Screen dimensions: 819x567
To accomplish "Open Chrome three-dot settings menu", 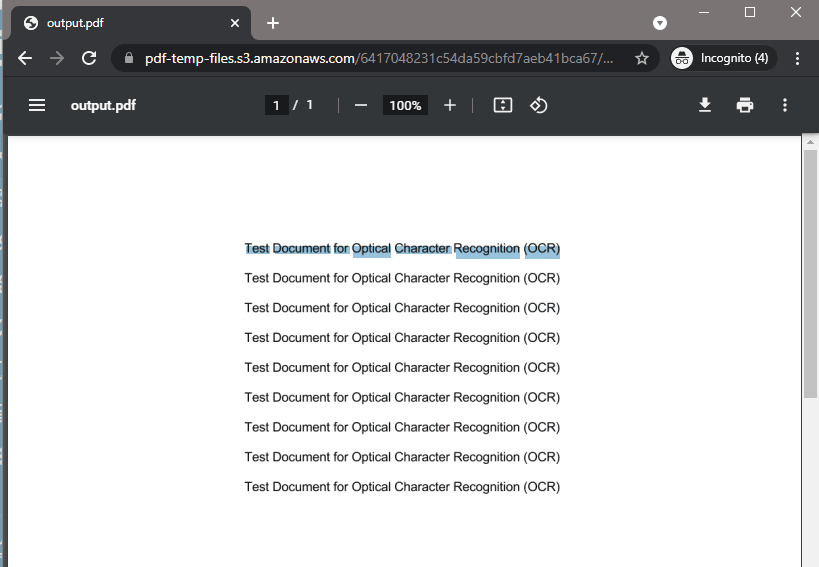I will (797, 58).
